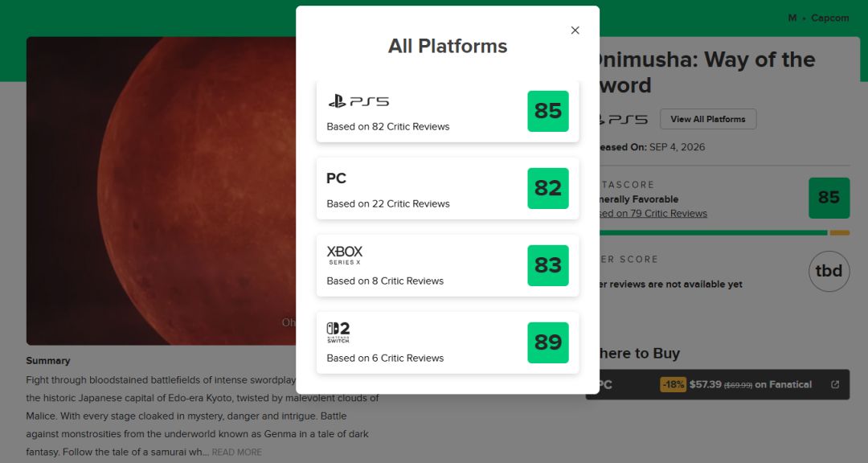Click the tbd user score circle

[829, 271]
